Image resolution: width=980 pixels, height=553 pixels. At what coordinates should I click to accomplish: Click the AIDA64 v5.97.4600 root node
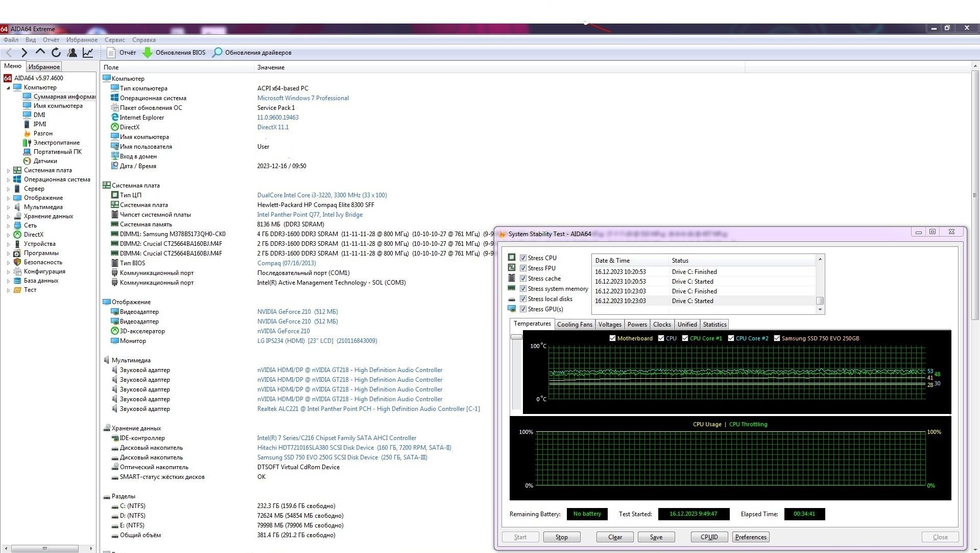click(x=39, y=78)
